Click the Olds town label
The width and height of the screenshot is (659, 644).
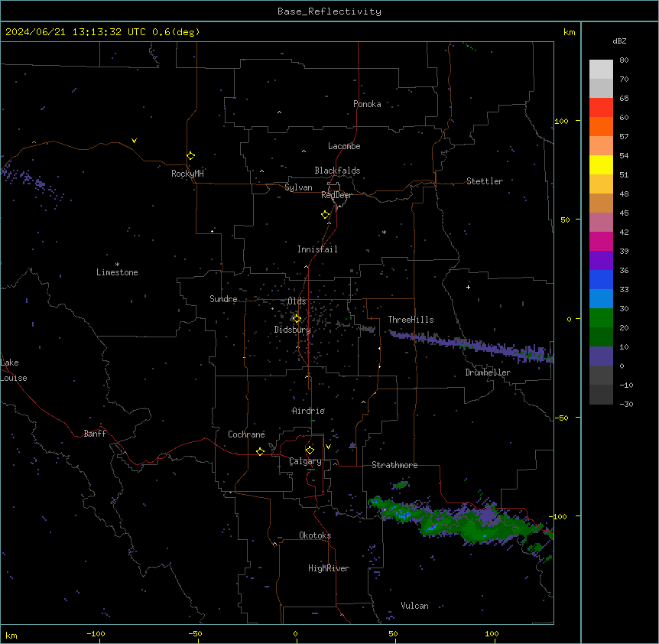click(297, 301)
